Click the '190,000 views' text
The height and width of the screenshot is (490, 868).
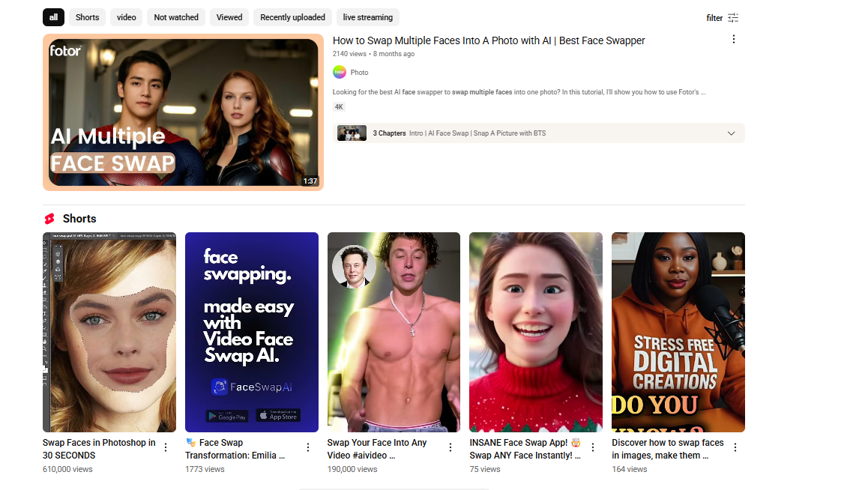pos(352,469)
